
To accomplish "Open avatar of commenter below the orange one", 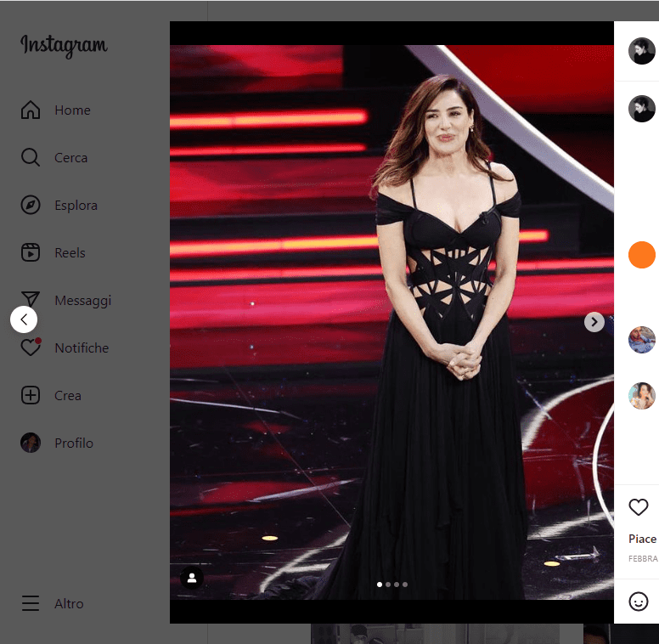I will [642, 340].
